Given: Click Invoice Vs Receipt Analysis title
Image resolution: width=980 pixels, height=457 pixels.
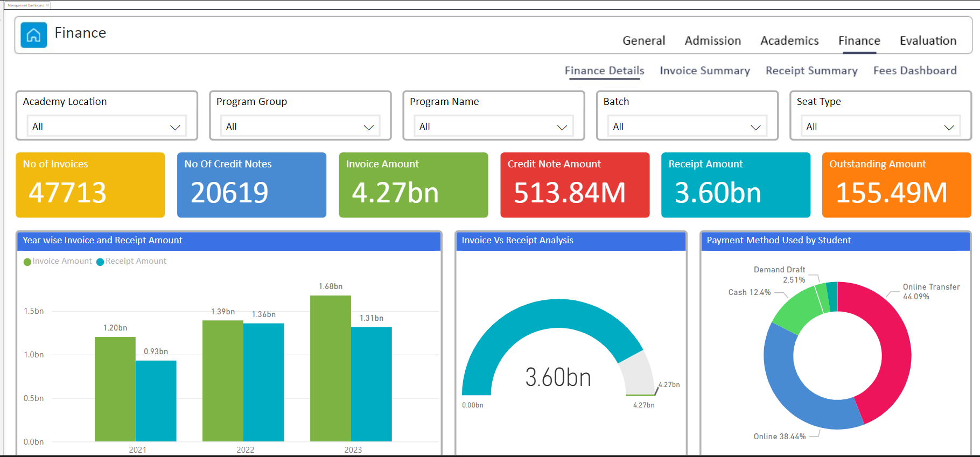Looking at the screenshot, I should pos(517,240).
